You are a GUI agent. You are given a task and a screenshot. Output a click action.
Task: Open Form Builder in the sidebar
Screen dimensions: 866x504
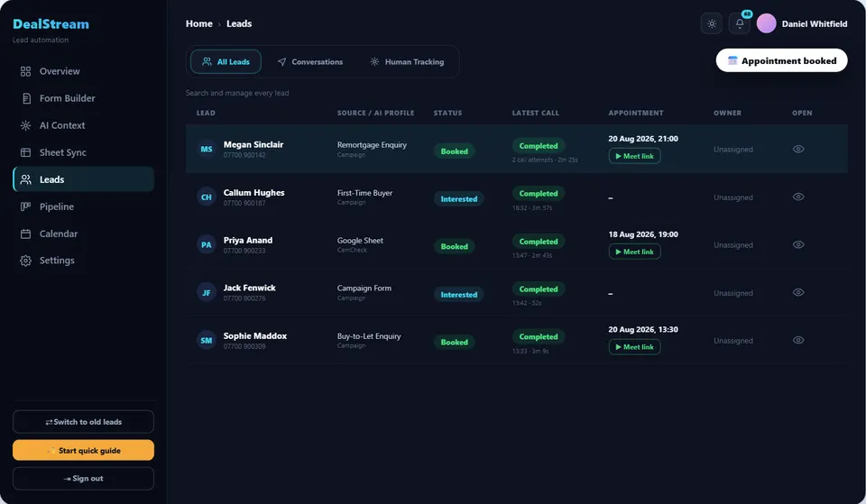pos(83,98)
